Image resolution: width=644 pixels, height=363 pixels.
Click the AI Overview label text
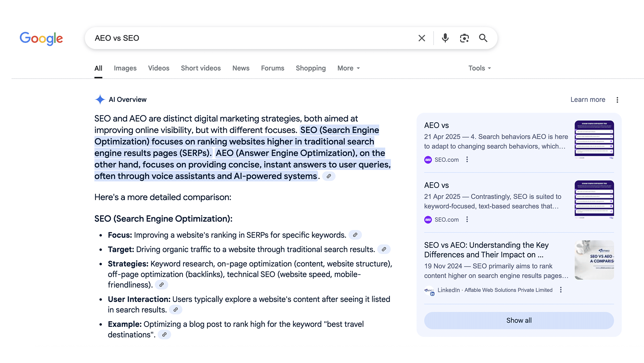click(127, 100)
